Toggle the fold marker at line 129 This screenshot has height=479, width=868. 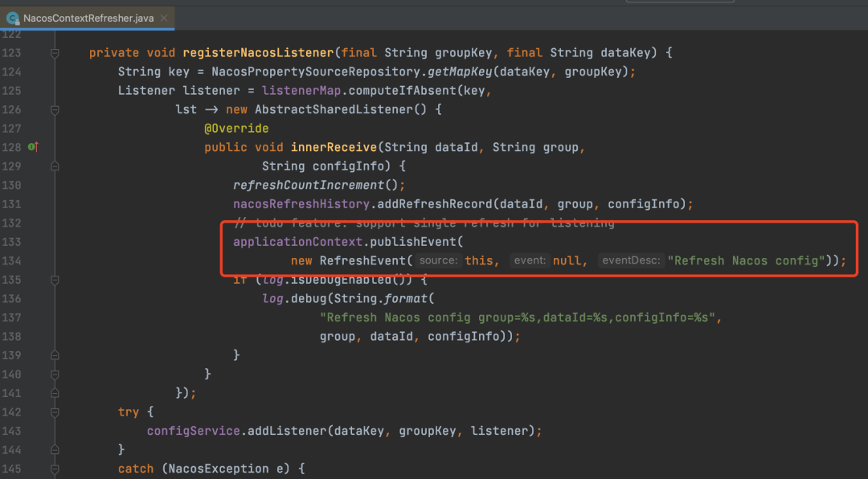click(x=55, y=166)
